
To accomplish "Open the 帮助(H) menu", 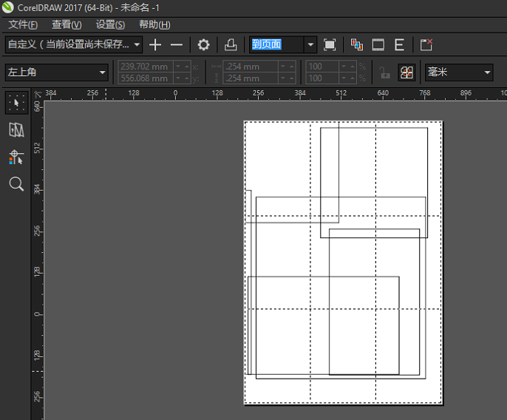I will 154,24.
